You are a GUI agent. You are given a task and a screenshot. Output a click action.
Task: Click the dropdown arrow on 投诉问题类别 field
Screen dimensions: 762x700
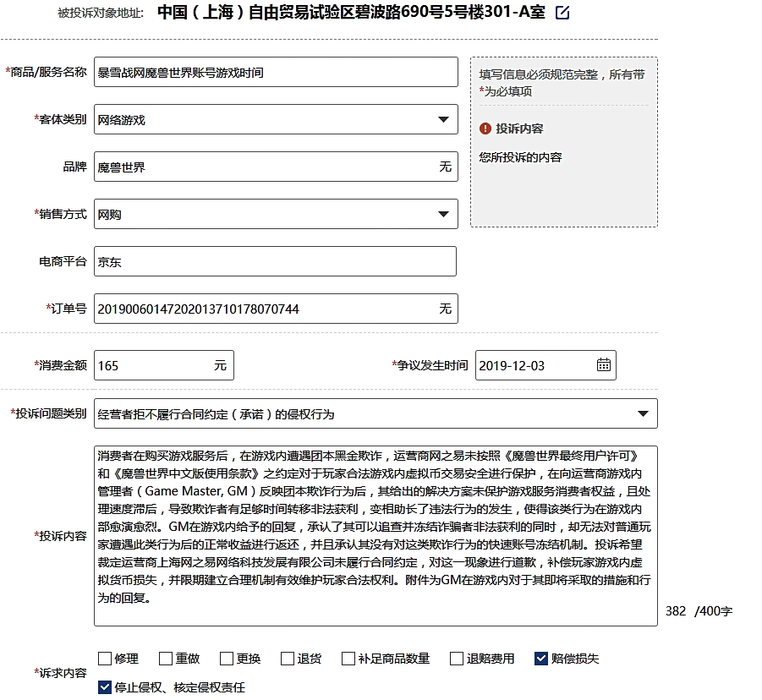(x=644, y=413)
